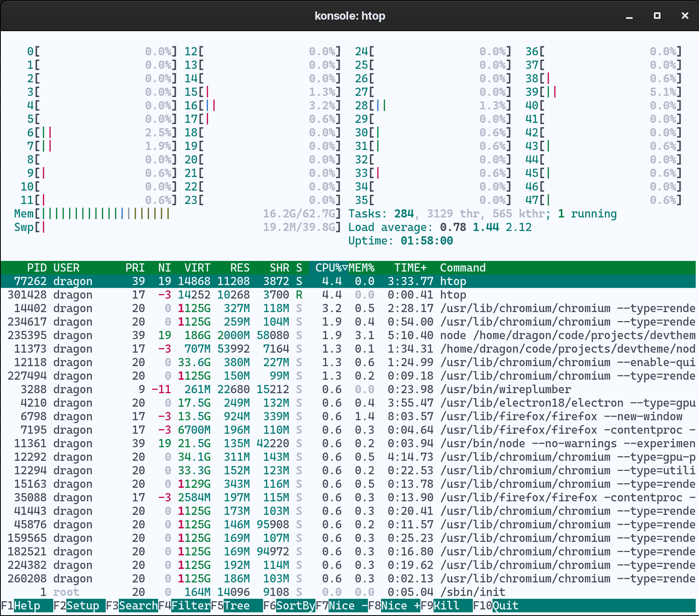Click the CPU 16 meter showing 3.2%

pos(263,106)
